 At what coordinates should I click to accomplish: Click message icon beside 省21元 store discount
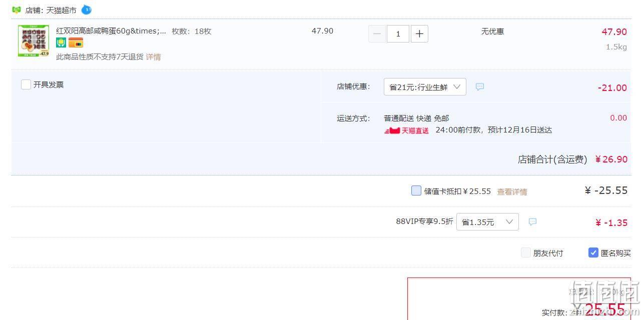click(x=480, y=86)
